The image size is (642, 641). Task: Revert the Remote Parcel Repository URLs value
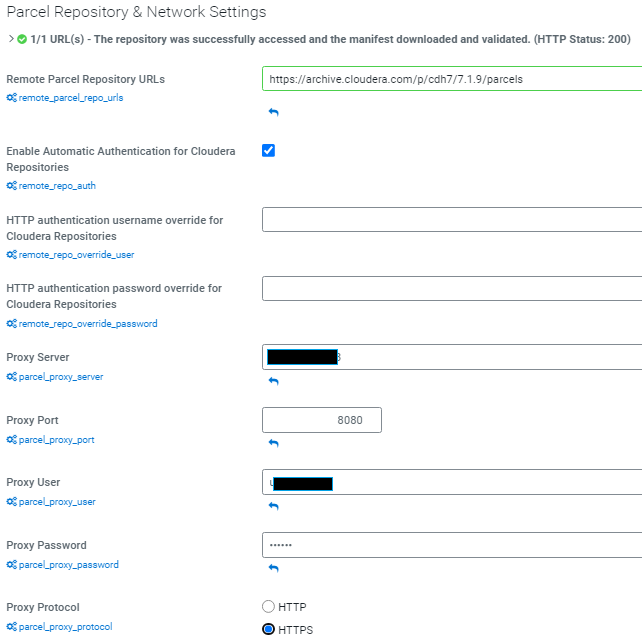(274, 112)
